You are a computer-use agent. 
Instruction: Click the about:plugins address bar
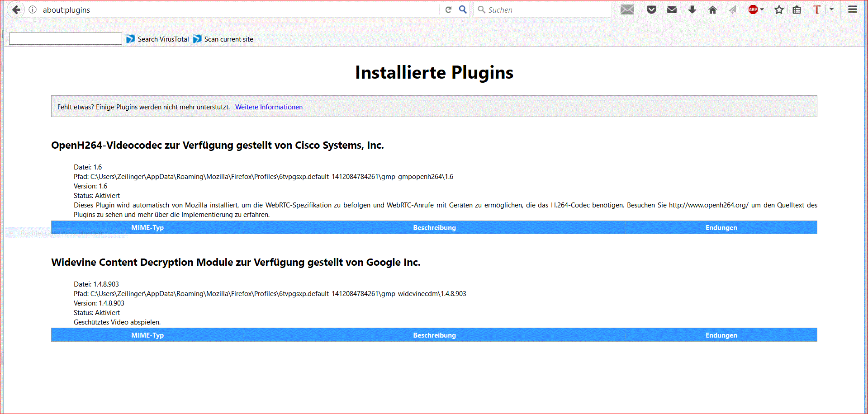(240, 10)
